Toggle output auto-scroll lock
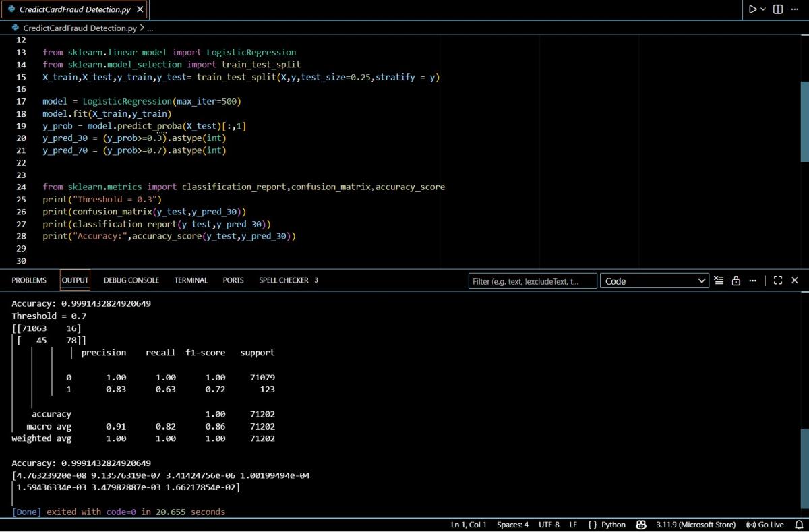The image size is (809, 532). [736, 280]
